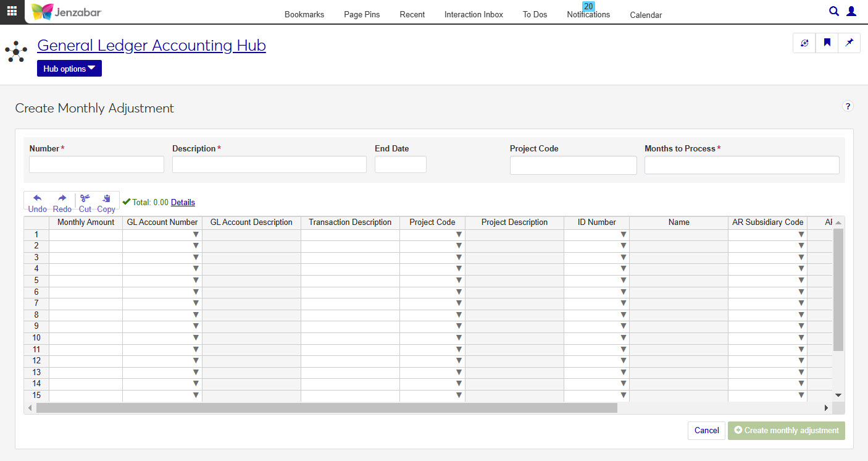
Task: Click the horizontal scrollbar of the grid
Action: [x=327, y=408]
